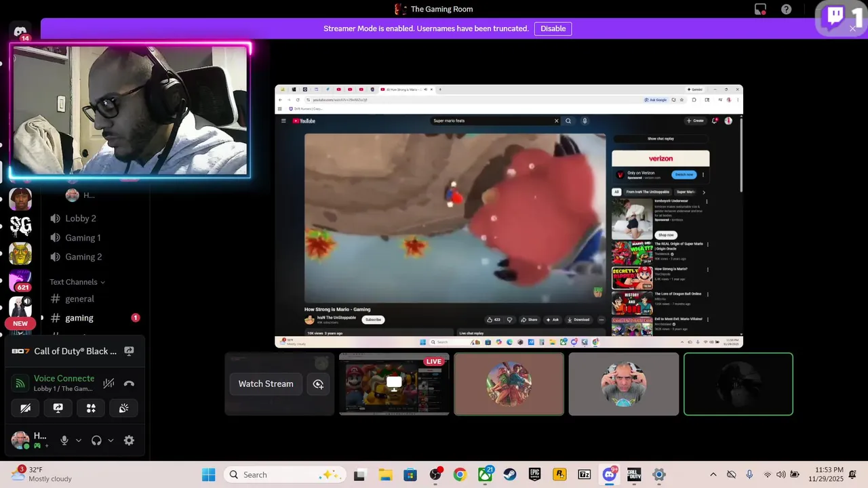868x488 pixels.
Task: Show hidden system tray icons
Action: 713,474
